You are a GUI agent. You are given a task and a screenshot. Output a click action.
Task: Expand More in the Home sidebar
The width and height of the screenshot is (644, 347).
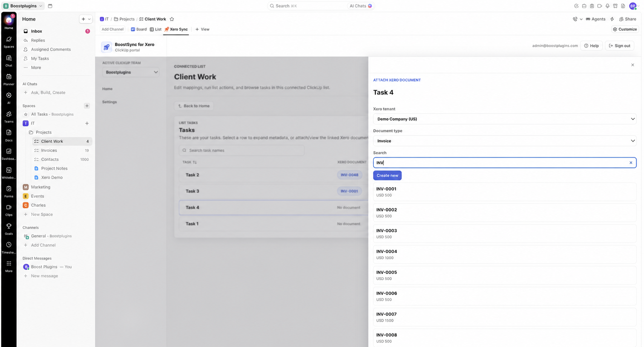pos(36,68)
